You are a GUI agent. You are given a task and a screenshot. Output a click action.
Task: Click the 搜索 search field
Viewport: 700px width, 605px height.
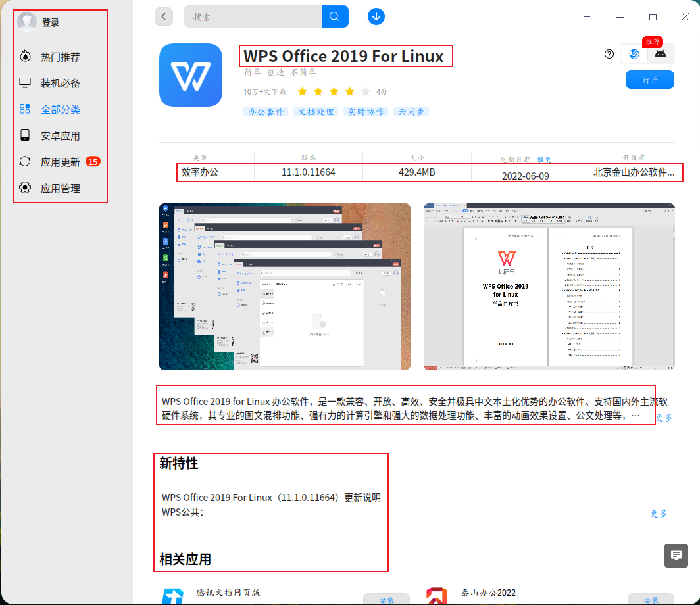click(x=253, y=17)
